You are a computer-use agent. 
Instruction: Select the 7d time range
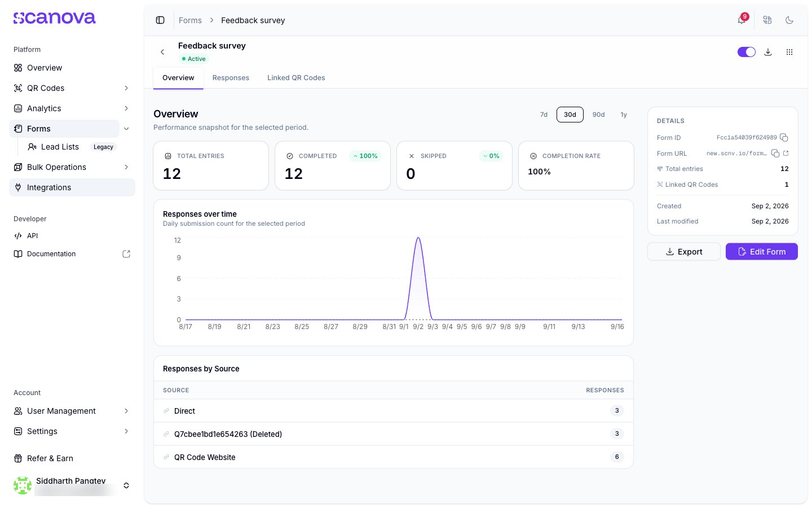click(x=544, y=115)
